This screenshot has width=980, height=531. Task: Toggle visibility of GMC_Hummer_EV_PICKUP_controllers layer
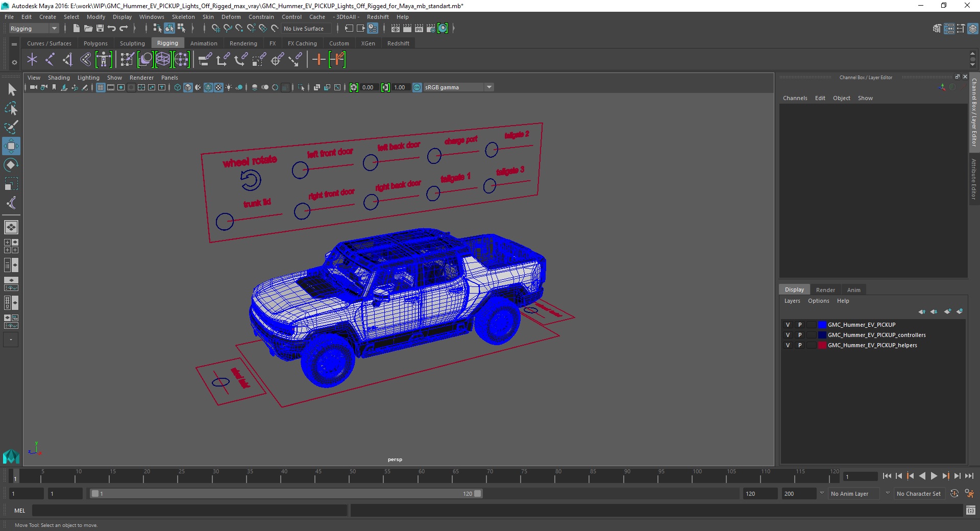788,335
